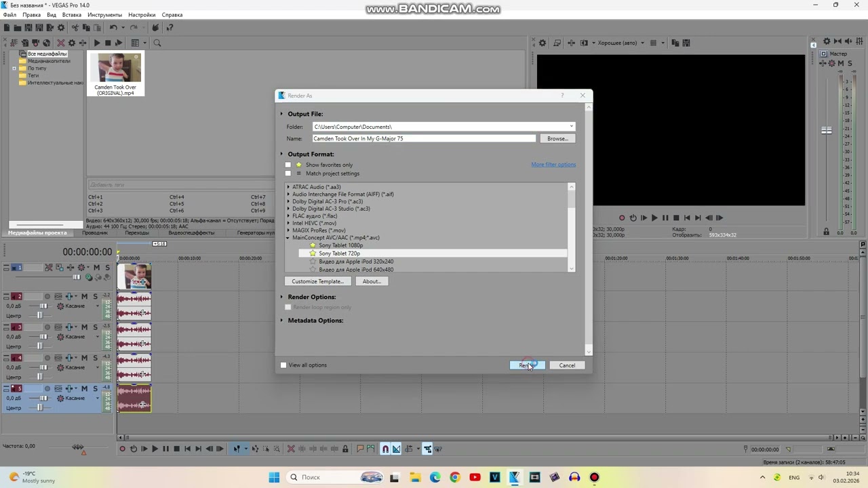This screenshot has width=868, height=488.
Task: Toggle the Enable Snapping magnet icon
Action: click(x=385, y=449)
